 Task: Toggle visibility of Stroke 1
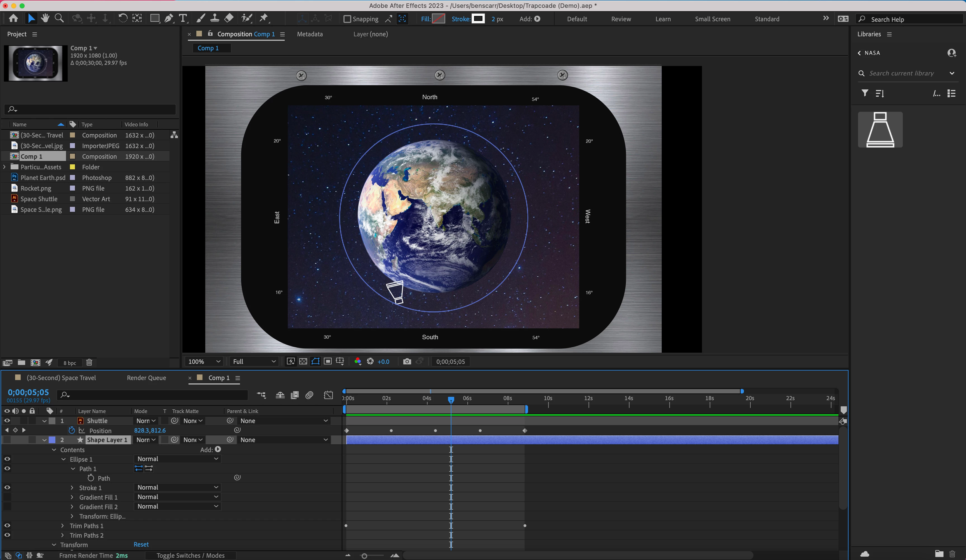[x=7, y=488]
